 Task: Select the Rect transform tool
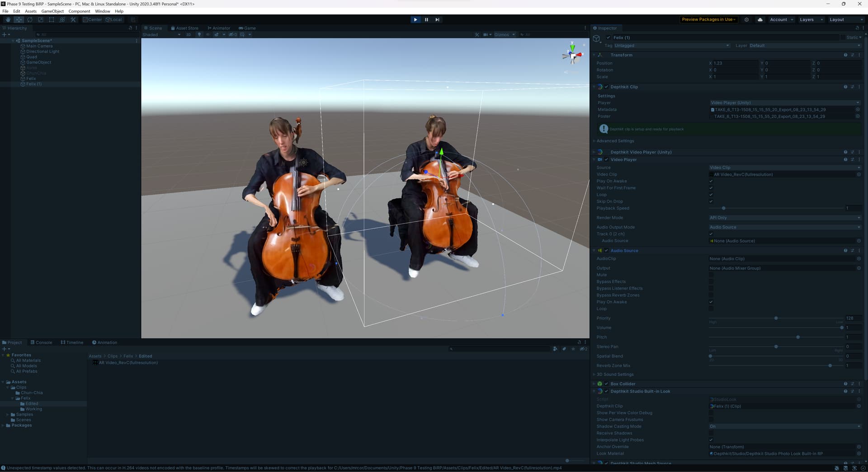point(52,20)
